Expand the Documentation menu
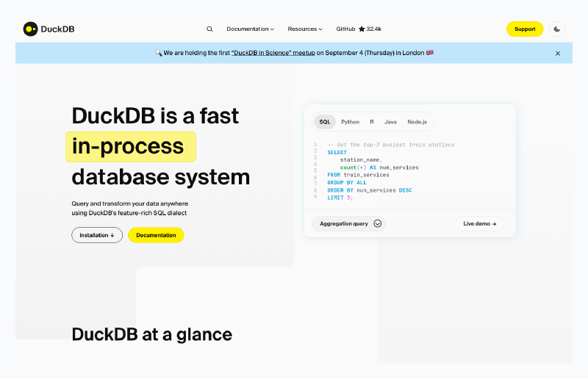The image size is (588, 379). [250, 29]
